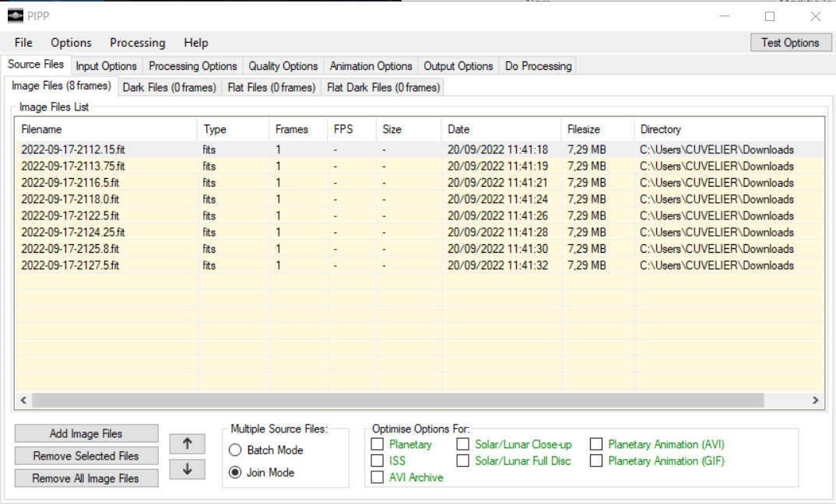The width and height of the screenshot is (836, 504).
Task: Click the Test Options button
Action: [791, 43]
